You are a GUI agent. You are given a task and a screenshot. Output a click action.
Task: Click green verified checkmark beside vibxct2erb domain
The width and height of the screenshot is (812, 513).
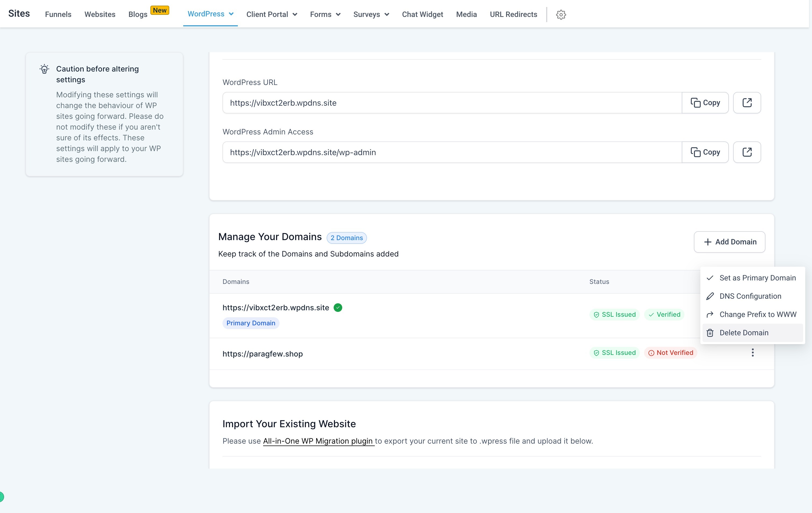tap(338, 307)
